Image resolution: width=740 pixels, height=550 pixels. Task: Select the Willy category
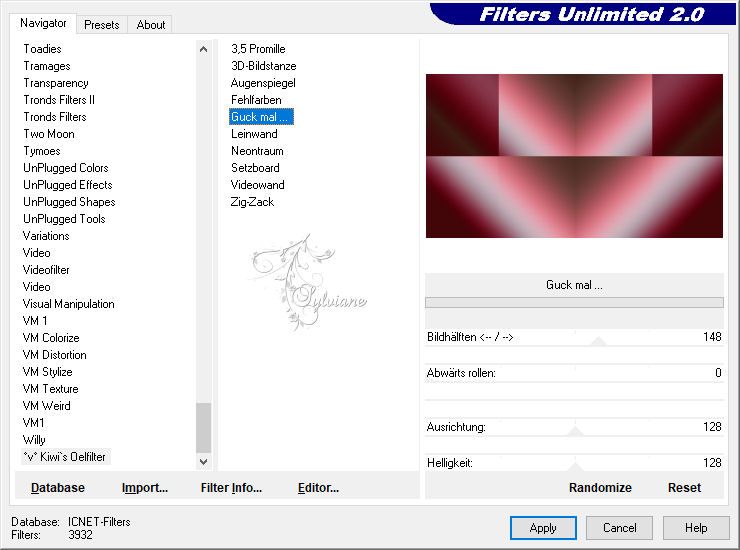[x=34, y=440]
